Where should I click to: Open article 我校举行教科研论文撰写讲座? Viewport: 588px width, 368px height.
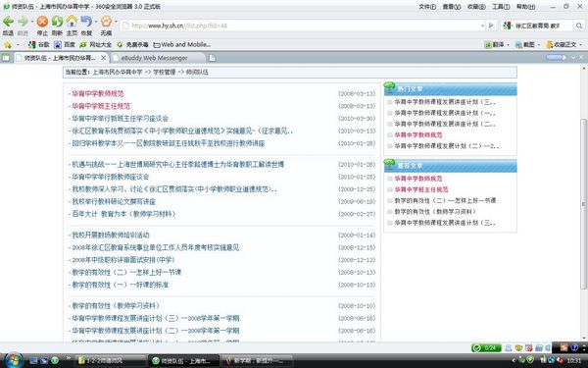pyautogui.click(x=114, y=201)
